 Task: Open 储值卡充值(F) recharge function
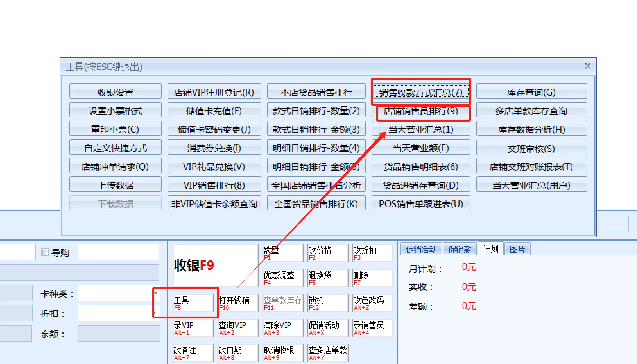point(214,110)
